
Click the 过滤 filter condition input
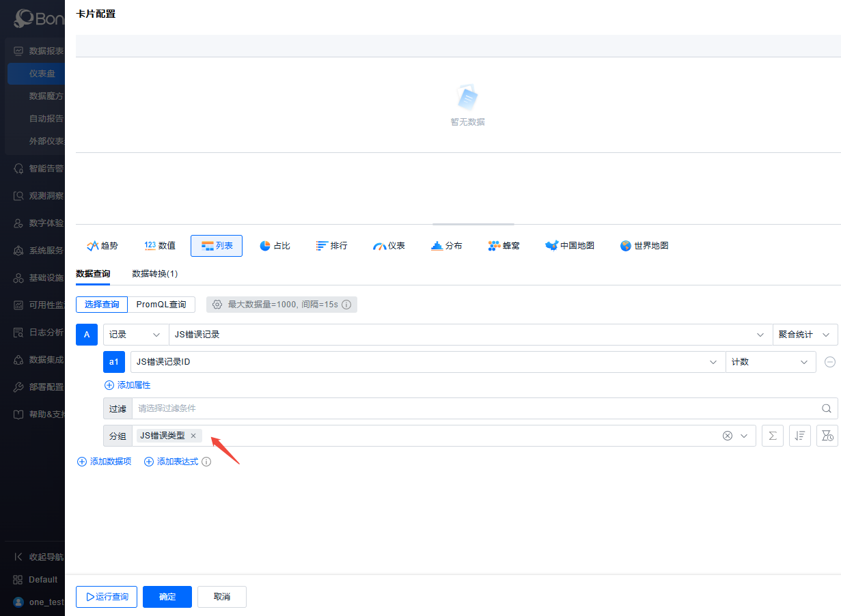click(x=475, y=408)
